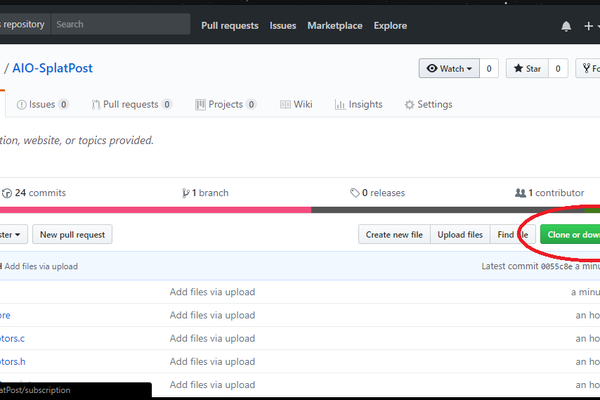Go to Marketplace in top navigation

(x=335, y=25)
